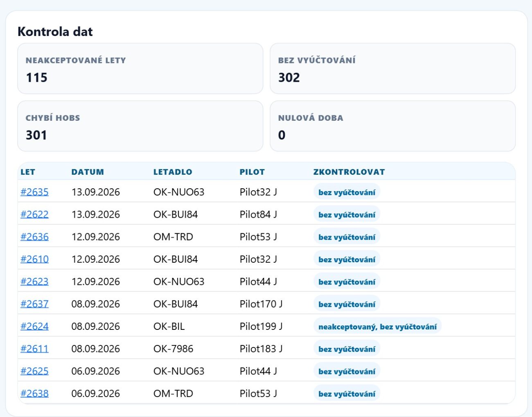Select OK-BUI84 aircraft in row #2637
Image resolution: width=532 pixels, height=417 pixels.
pyautogui.click(x=176, y=304)
